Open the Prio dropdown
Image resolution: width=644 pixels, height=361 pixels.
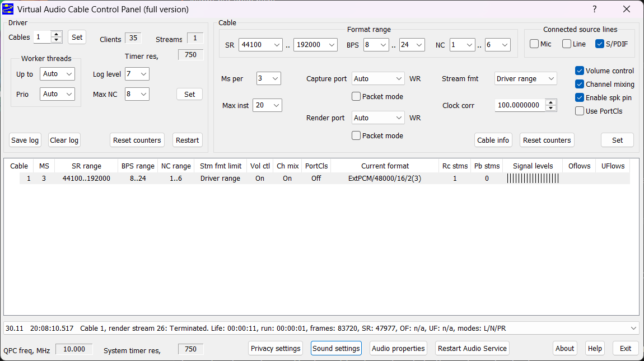point(57,94)
